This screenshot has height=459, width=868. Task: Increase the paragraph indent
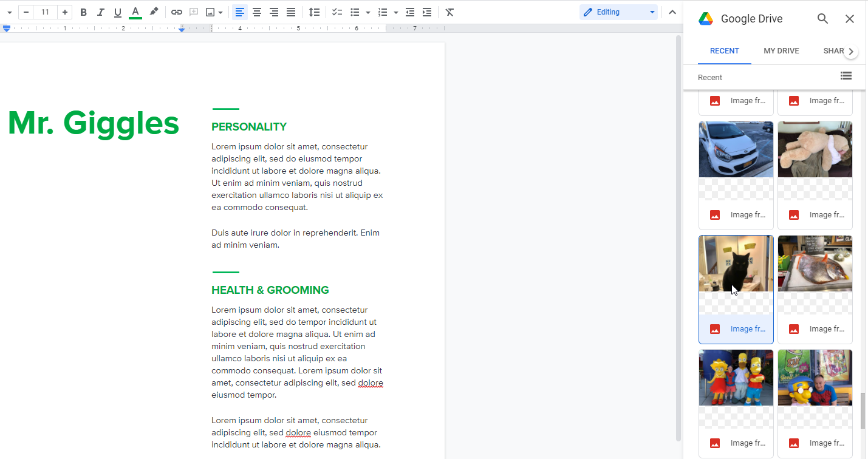427,12
